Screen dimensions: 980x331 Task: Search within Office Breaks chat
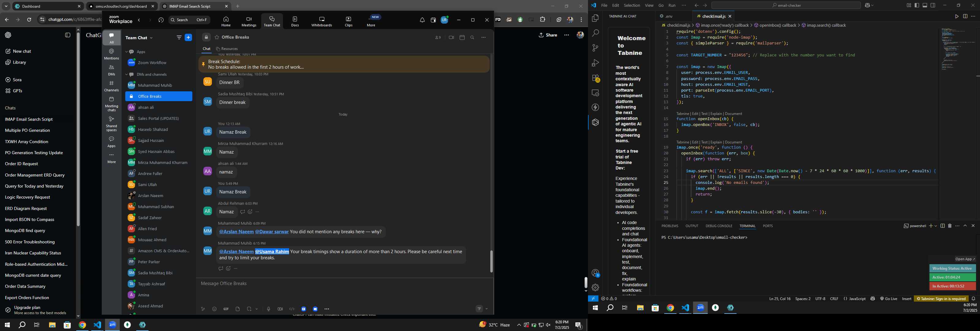tap(473, 37)
